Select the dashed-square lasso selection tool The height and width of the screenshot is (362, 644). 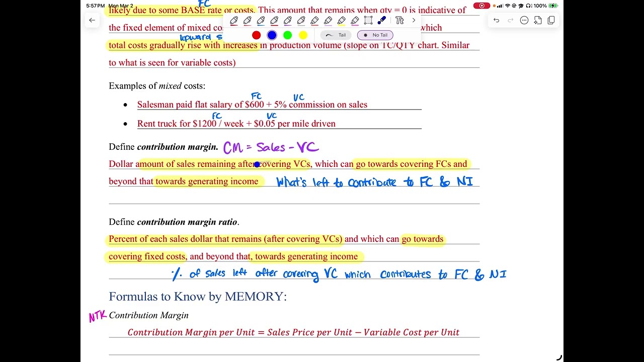tap(368, 21)
